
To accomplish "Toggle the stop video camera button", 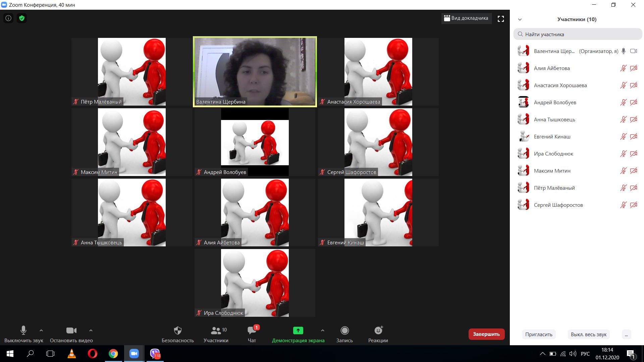I will [71, 331].
